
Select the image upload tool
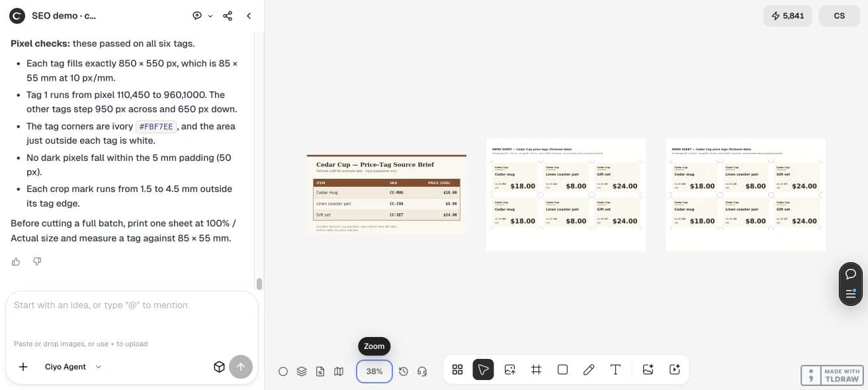pos(510,369)
